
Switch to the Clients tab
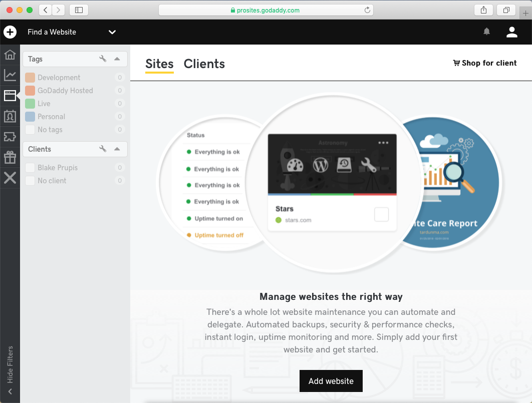click(x=204, y=64)
